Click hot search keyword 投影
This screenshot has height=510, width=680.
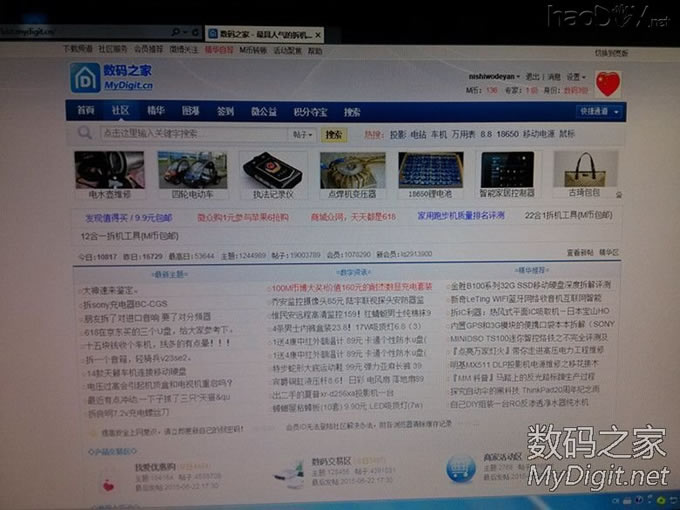click(x=398, y=134)
